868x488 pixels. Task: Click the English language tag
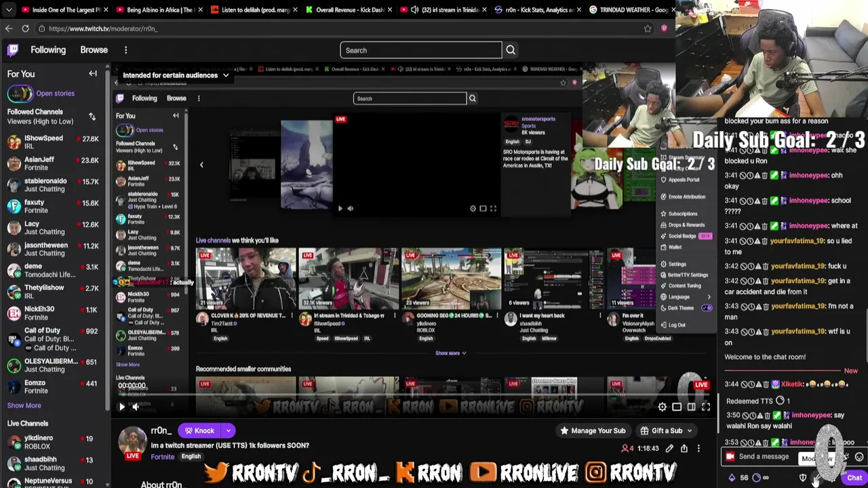191,457
